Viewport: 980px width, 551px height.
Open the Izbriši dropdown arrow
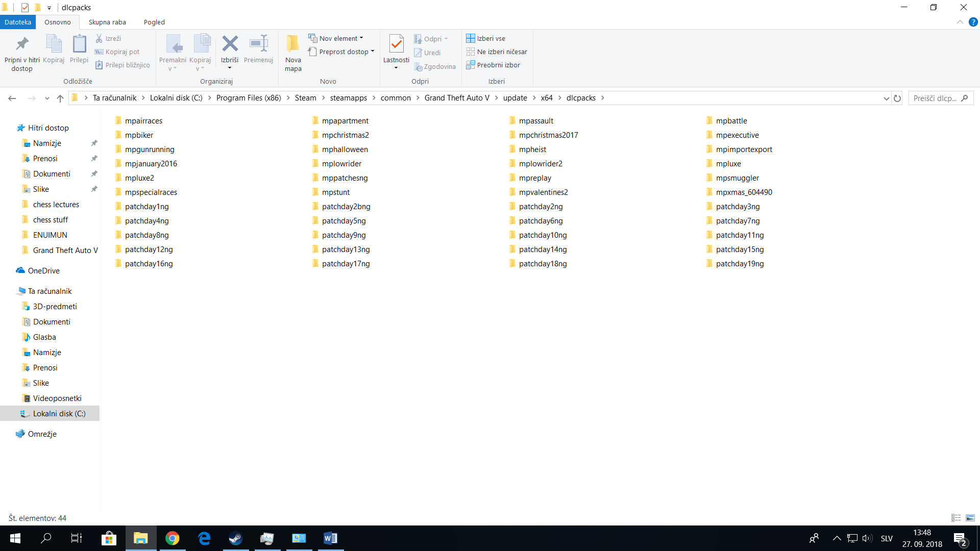230,68
